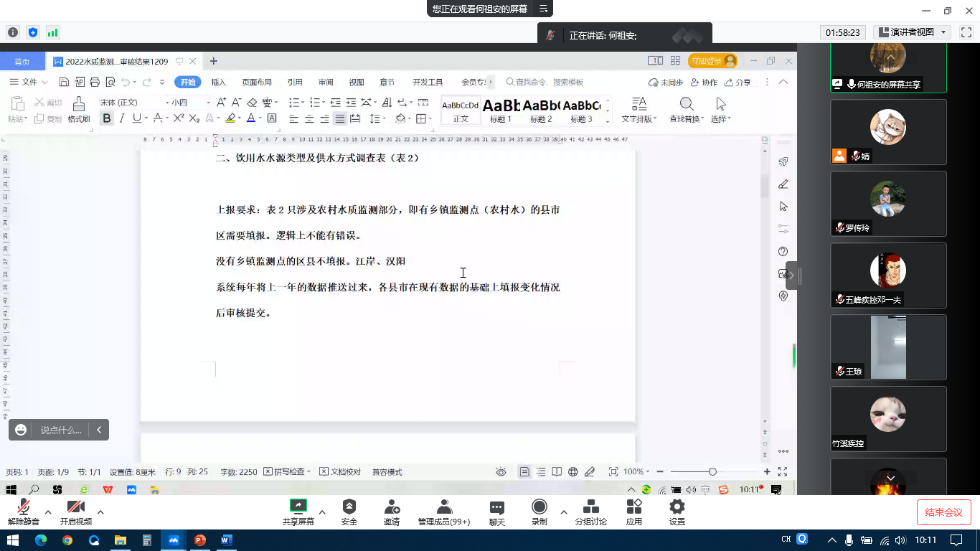Viewport: 980px width, 551px height.
Task: Click the superscript X² icon
Action: (179, 118)
